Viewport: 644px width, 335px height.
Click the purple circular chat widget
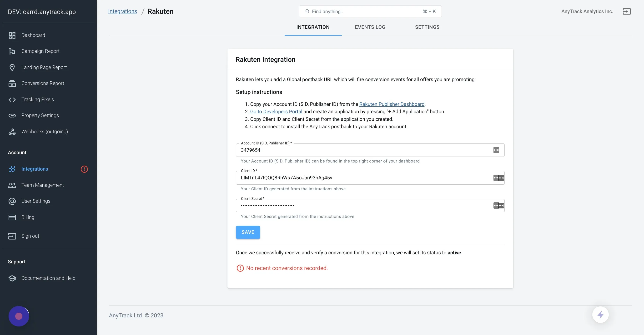(x=19, y=316)
